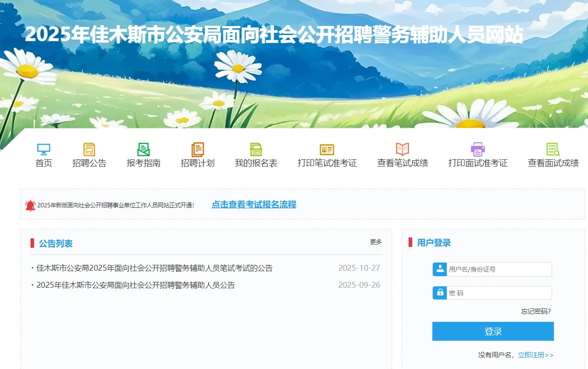The image size is (588, 369).
Task: Click the 招聘公告 newspaper icon
Action: 89,149
